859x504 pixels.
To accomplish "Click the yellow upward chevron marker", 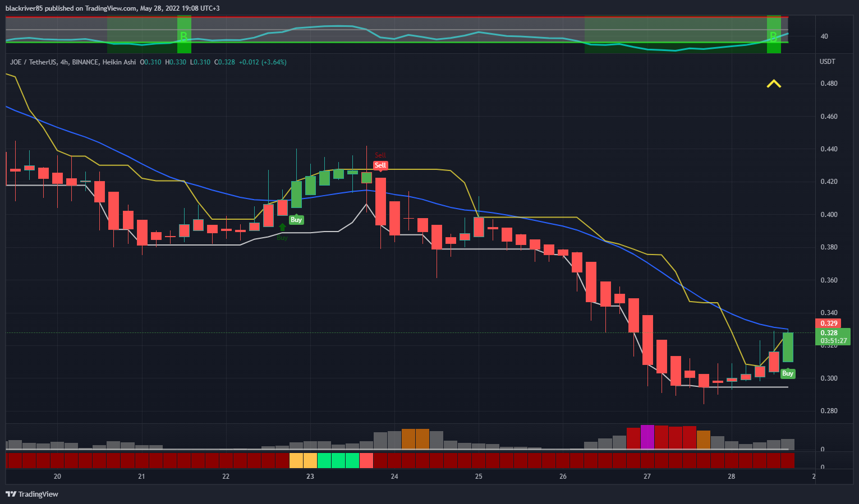I will click(x=774, y=84).
